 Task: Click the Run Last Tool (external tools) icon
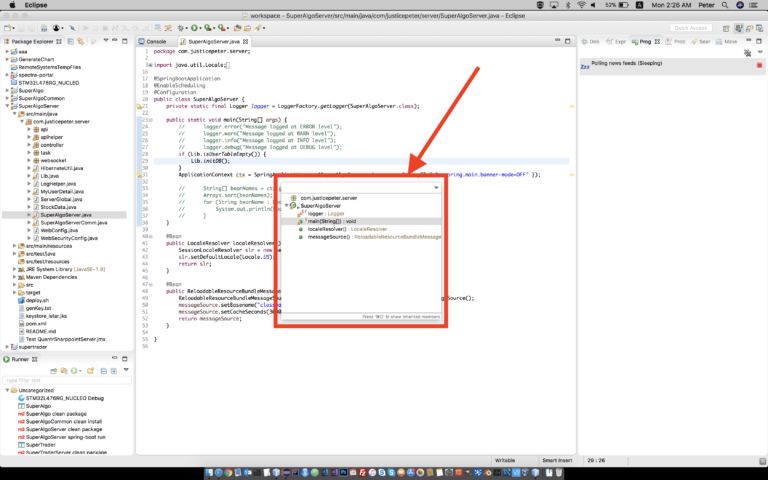221,28
